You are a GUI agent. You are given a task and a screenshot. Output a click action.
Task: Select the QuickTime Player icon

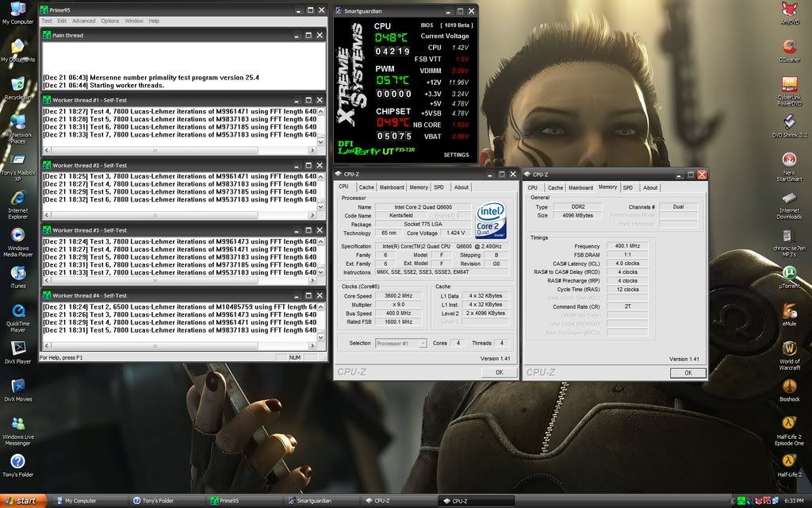click(x=17, y=318)
